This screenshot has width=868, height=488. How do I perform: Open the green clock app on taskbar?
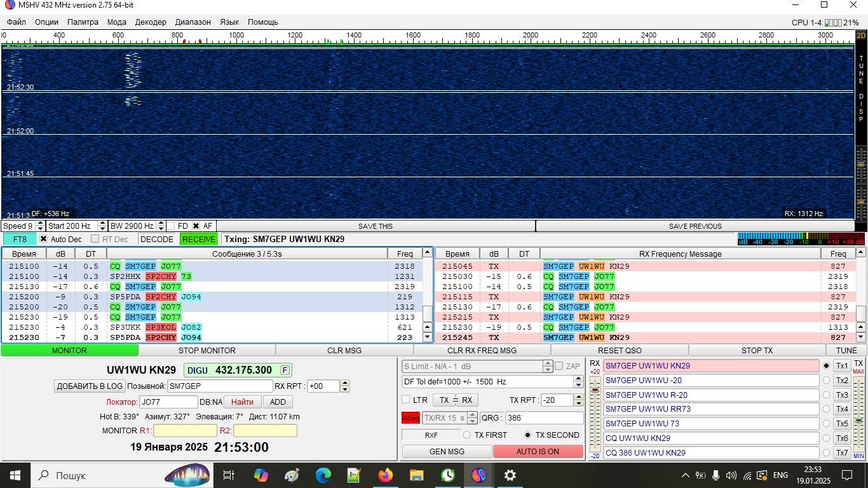[447, 475]
